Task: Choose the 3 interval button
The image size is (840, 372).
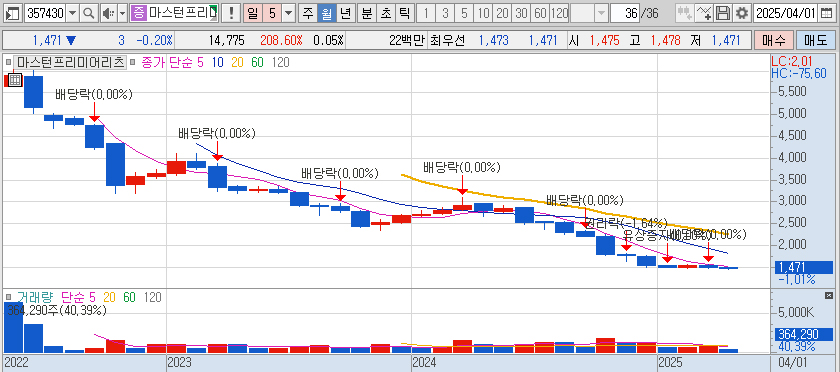Action: click(x=445, y=13)
